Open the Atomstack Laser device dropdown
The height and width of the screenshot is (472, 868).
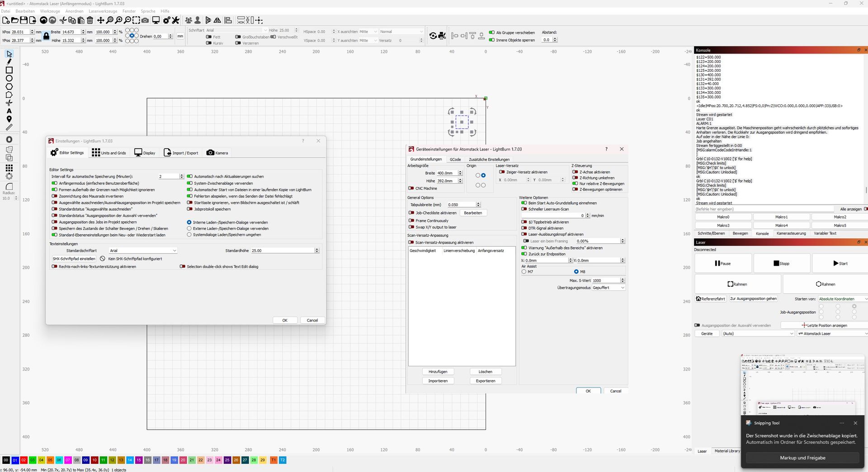833,334
